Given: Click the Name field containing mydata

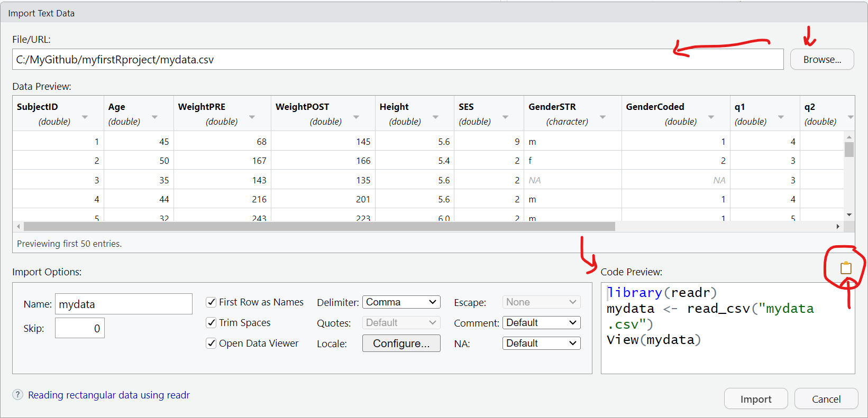Looking at the screenshot, I should coord(124,304).
